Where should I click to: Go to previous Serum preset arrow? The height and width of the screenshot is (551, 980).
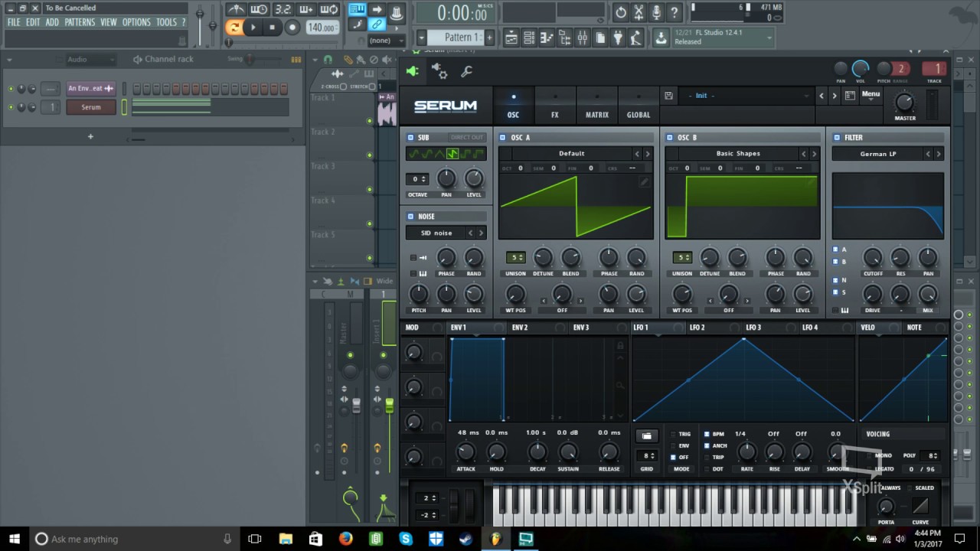click(822, 96)
